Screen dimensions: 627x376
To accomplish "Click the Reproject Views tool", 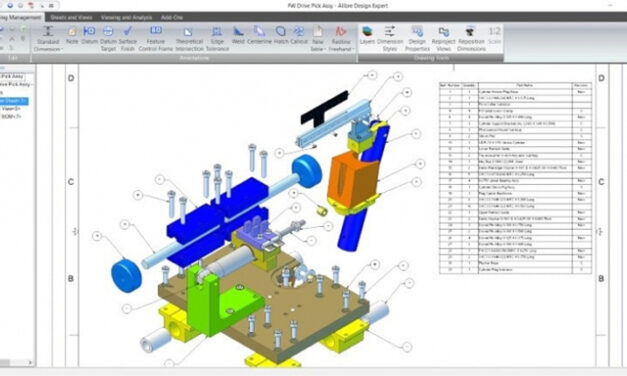I will pyautogui.click(x=443, y=38).
